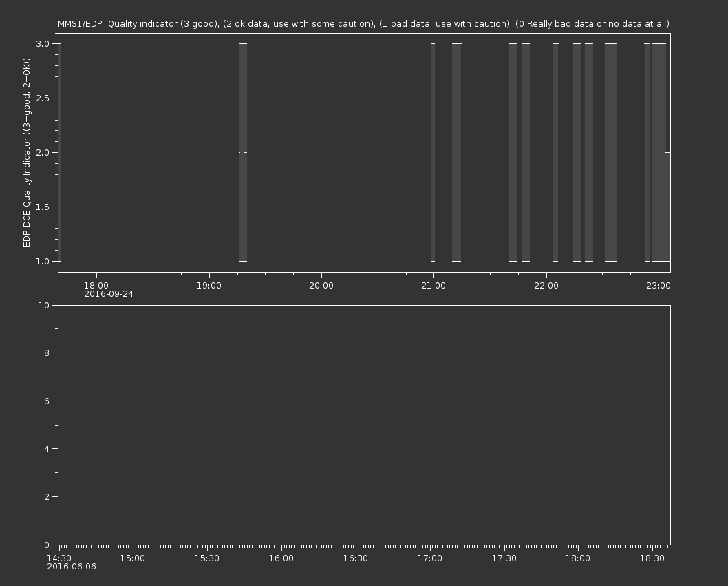Click the widest data bar near 23:00
Image resolution: width=728 pixels, height=586 pixels.
coord(659,152)
